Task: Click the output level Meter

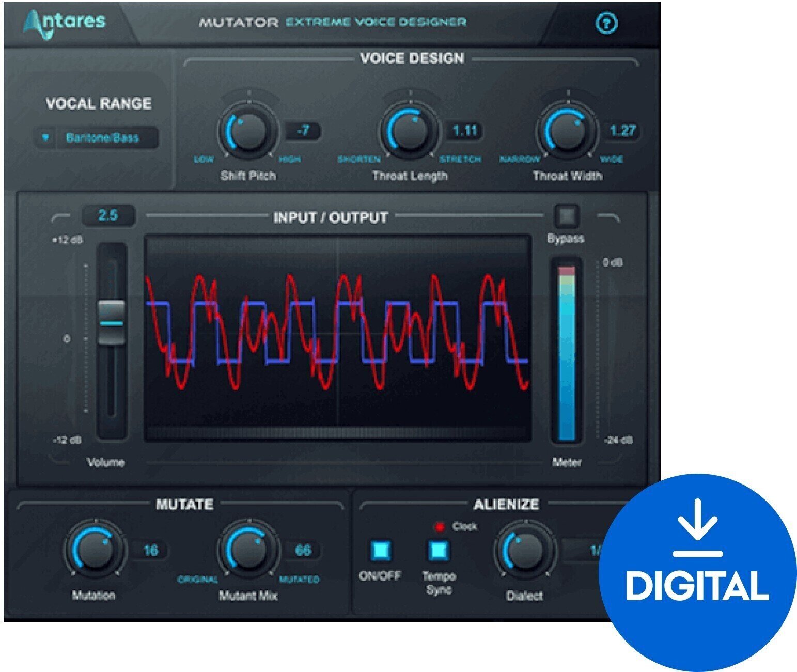Action: [567, 354]
